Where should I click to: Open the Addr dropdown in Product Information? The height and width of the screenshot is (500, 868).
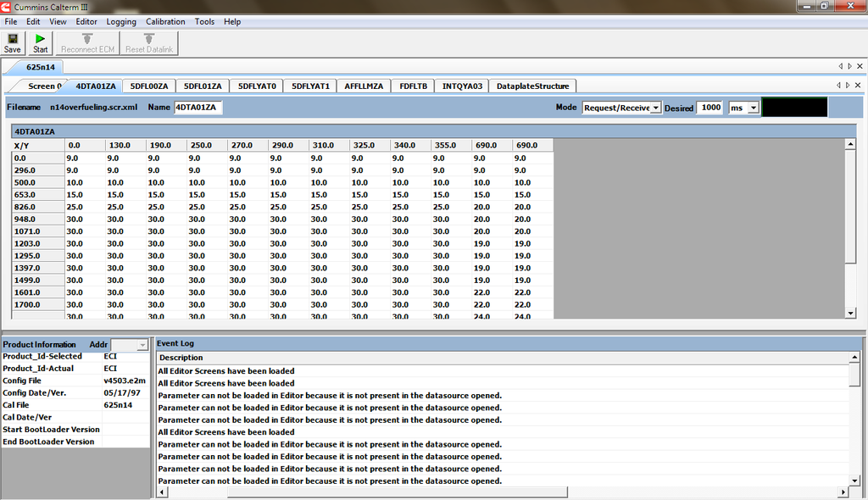click(x=142, y=345)
